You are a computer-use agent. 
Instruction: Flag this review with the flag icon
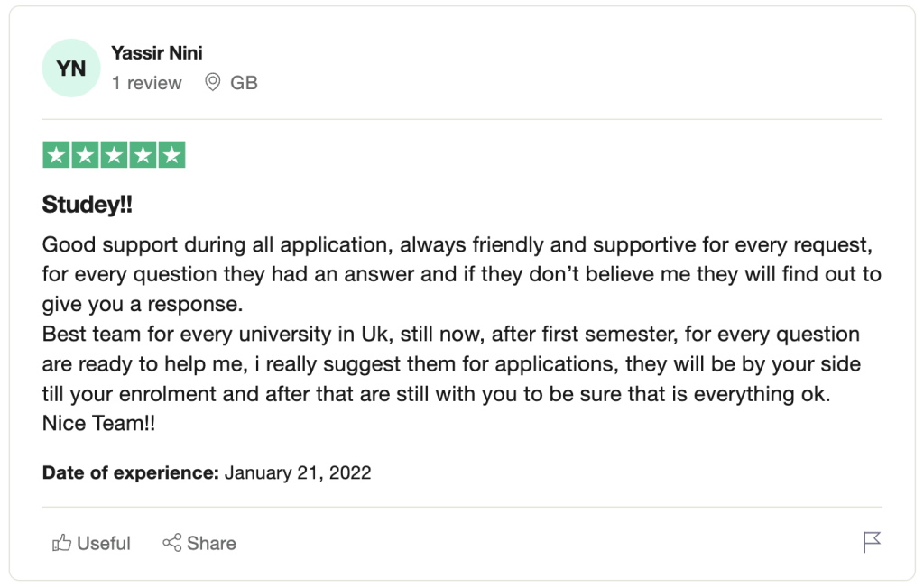pyautogui.click(x=872, y=542)
